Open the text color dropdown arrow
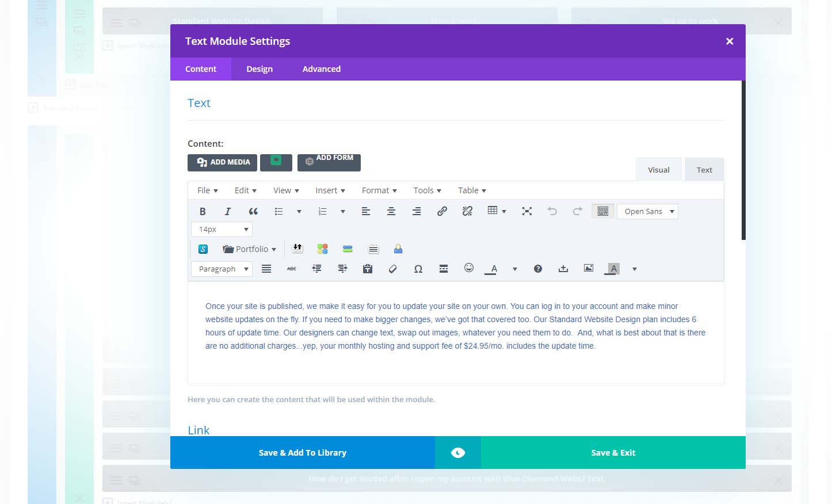Screen dimensions: 832x504 click(515, 269)
